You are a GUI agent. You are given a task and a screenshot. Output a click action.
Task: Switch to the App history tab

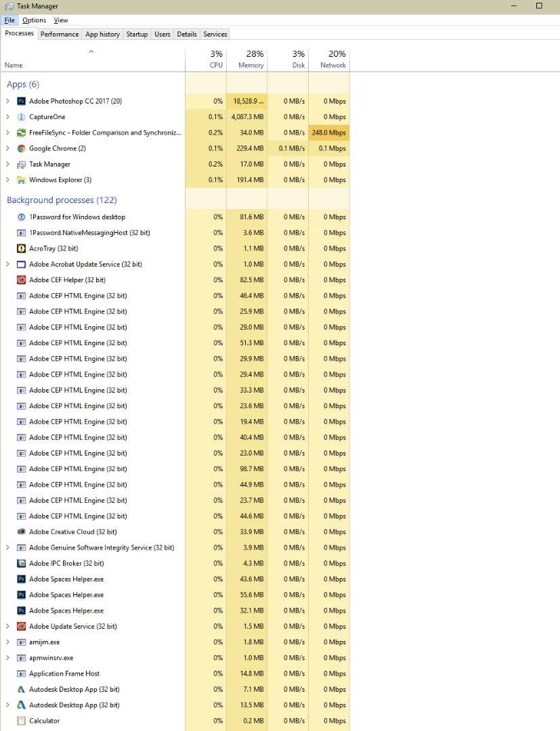[x=102, y=35]
